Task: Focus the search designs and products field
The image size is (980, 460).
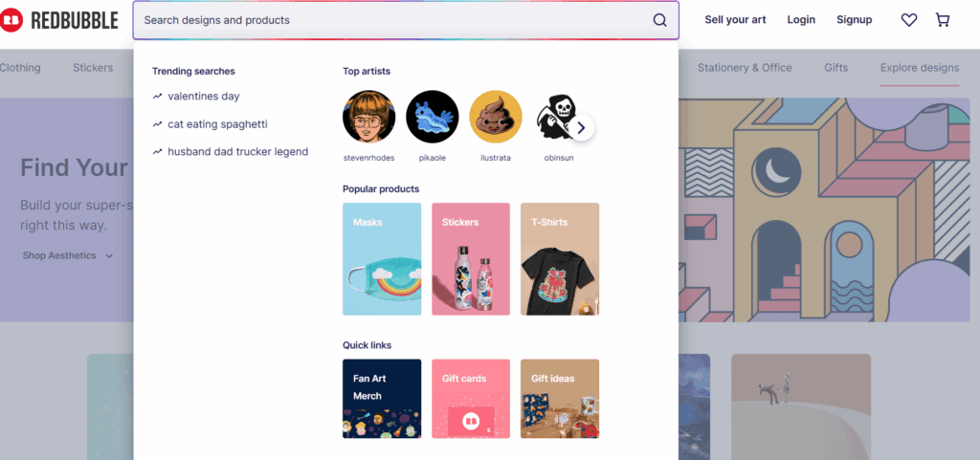Action: [x=393, y=20]
